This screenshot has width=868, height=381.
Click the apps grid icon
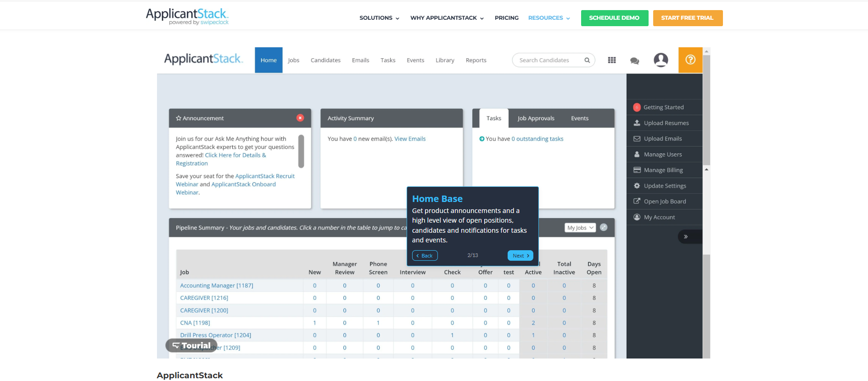pyautogui.click(x=612, y=60)
